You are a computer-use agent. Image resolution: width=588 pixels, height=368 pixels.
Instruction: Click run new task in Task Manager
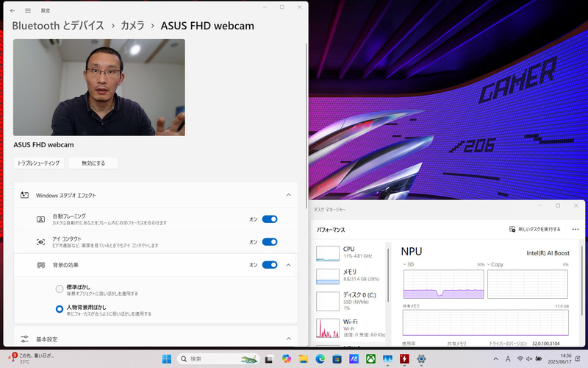(535, 229)
